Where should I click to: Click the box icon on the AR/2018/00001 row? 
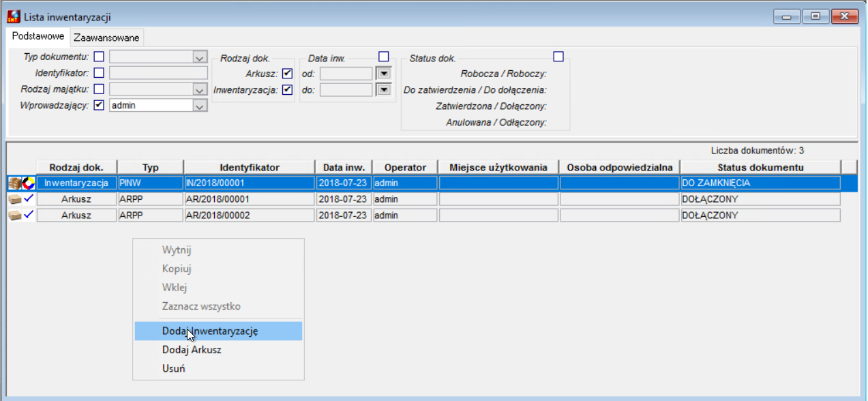click(14, 198)
